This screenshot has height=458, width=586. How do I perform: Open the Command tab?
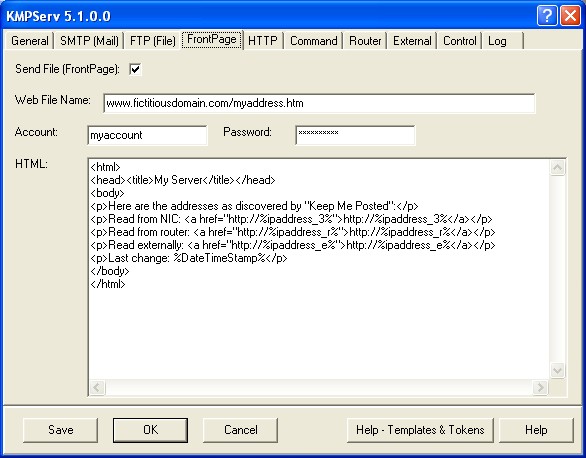tap(314, 41)
